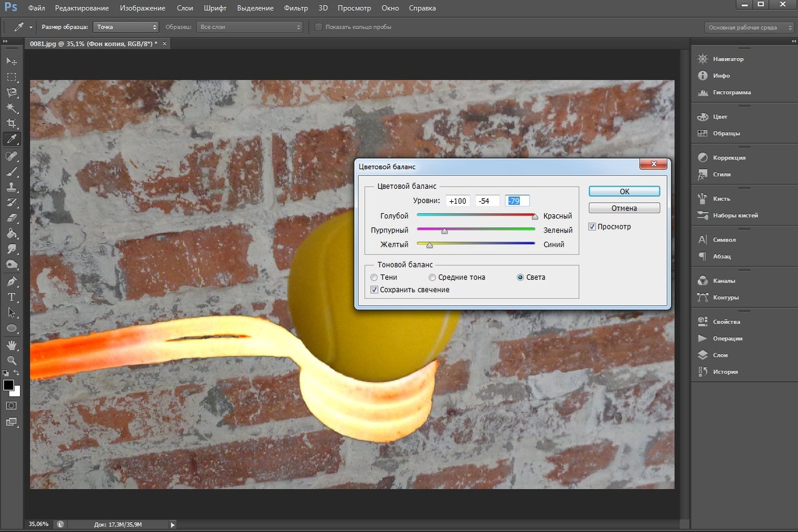This screenshot has width=798, height=532.
Task: Select the History Brush tool
Action: (12, 202)
